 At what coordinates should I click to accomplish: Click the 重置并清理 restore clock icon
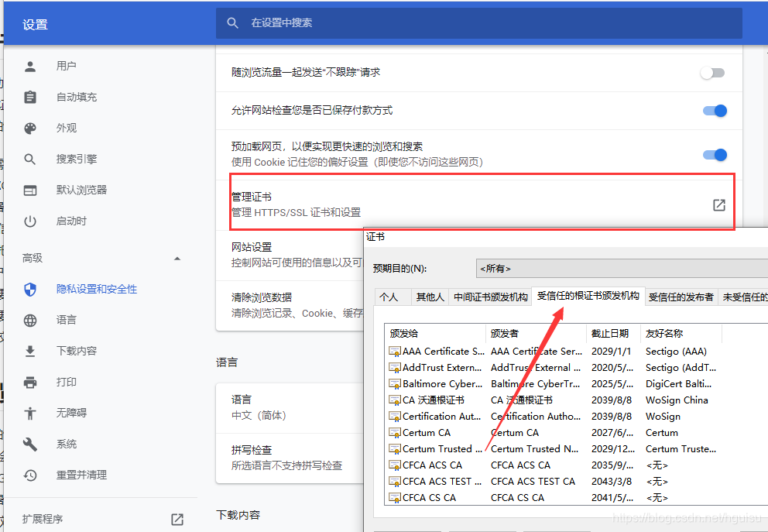[x=30, y=475]
